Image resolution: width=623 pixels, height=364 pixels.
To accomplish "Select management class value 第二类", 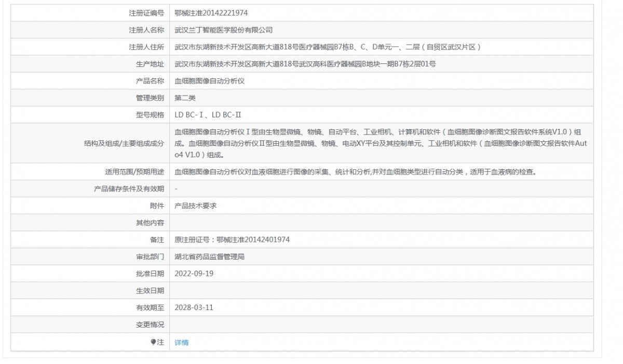I will point(185,98).
